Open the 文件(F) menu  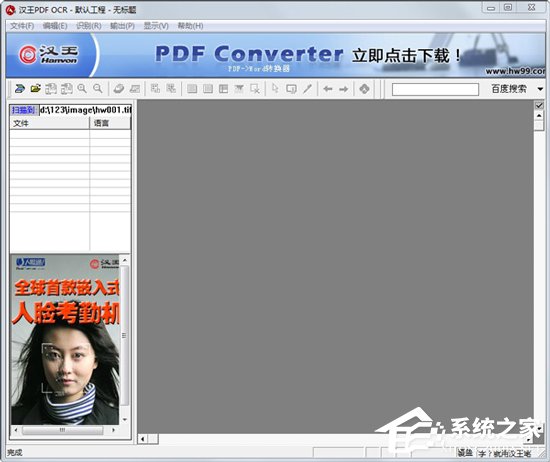click(22, 26)
